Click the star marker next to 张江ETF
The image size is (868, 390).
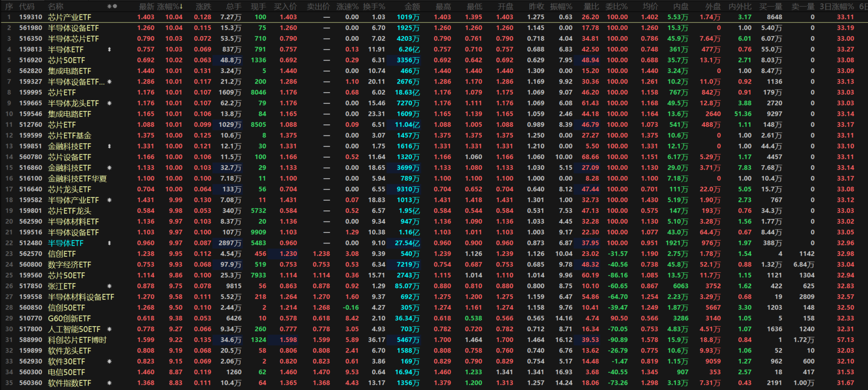coord(110,286)
